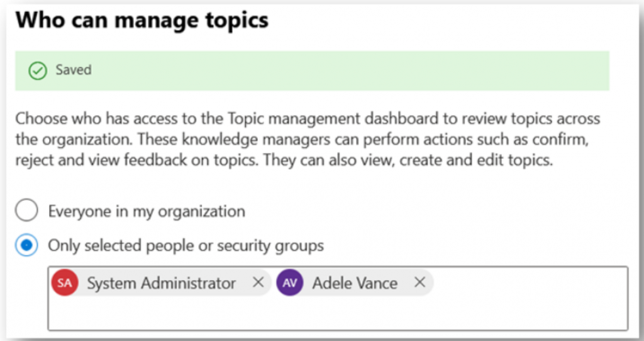
Task: Click the Saved status text
Action: click(x=74, y=70)
